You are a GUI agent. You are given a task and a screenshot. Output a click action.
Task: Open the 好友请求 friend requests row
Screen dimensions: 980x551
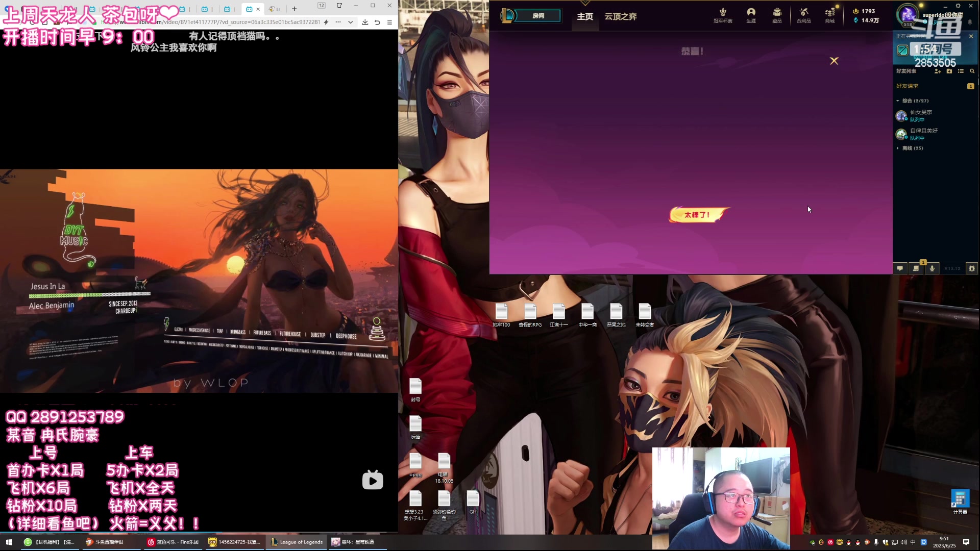pyautogui.click(x=935, y=86)
